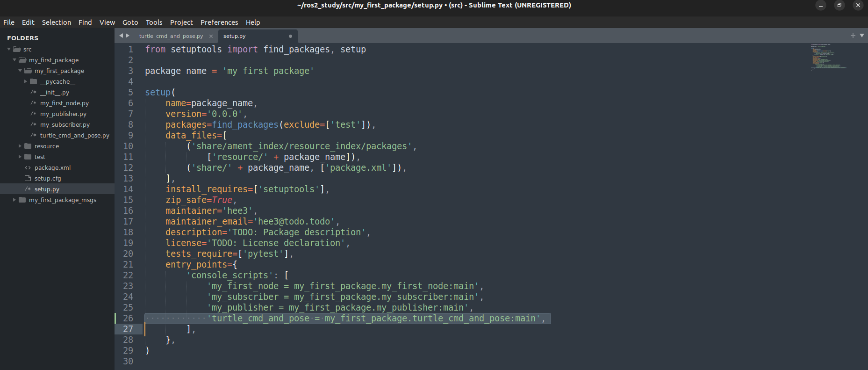The image size is (868, 370).
Task: Open the tab list dropdown arrow
Action: pos(862,36)
